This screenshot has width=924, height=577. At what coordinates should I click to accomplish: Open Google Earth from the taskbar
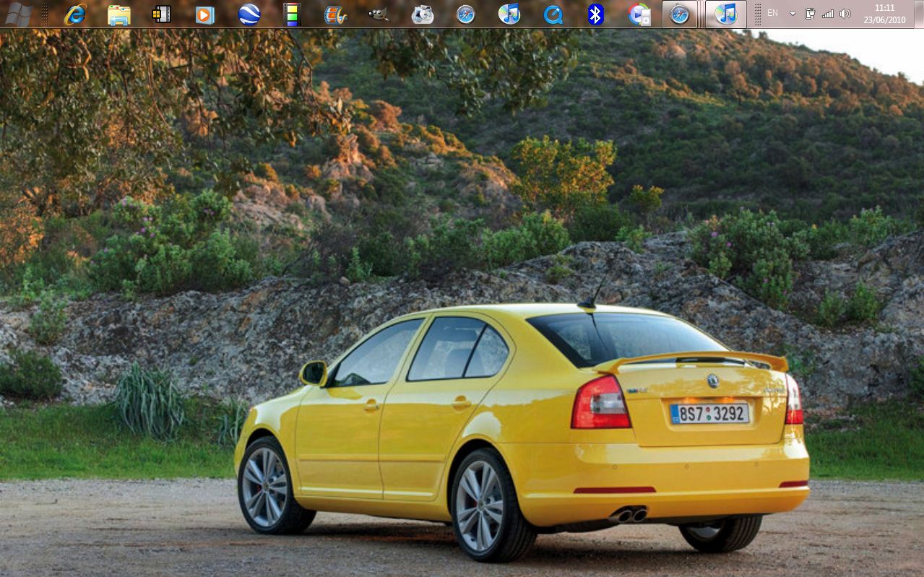tap(249, 14)
